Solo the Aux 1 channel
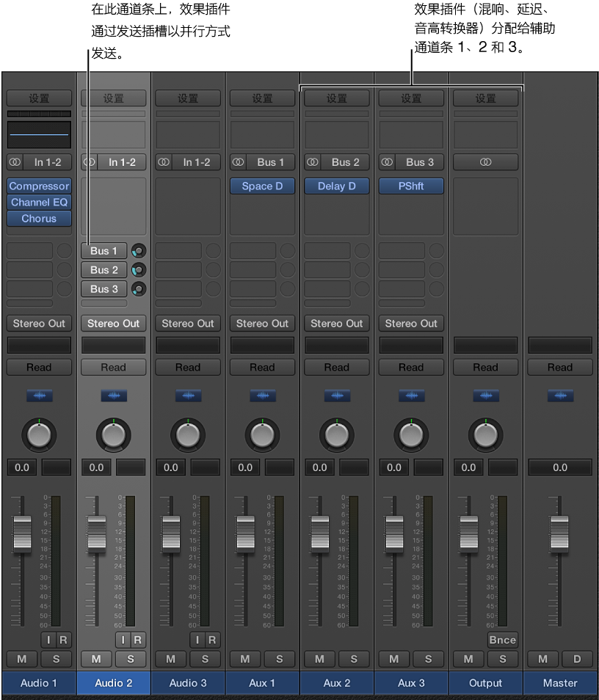This screenshot has height=700, width=599. 280,659
